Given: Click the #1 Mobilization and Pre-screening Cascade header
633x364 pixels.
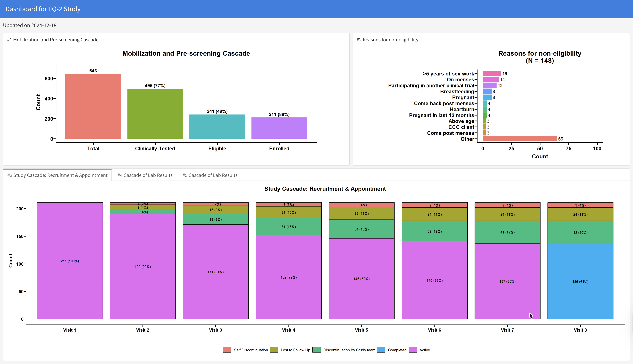Looking at the screenshot, I should click(x=53, y=40).
